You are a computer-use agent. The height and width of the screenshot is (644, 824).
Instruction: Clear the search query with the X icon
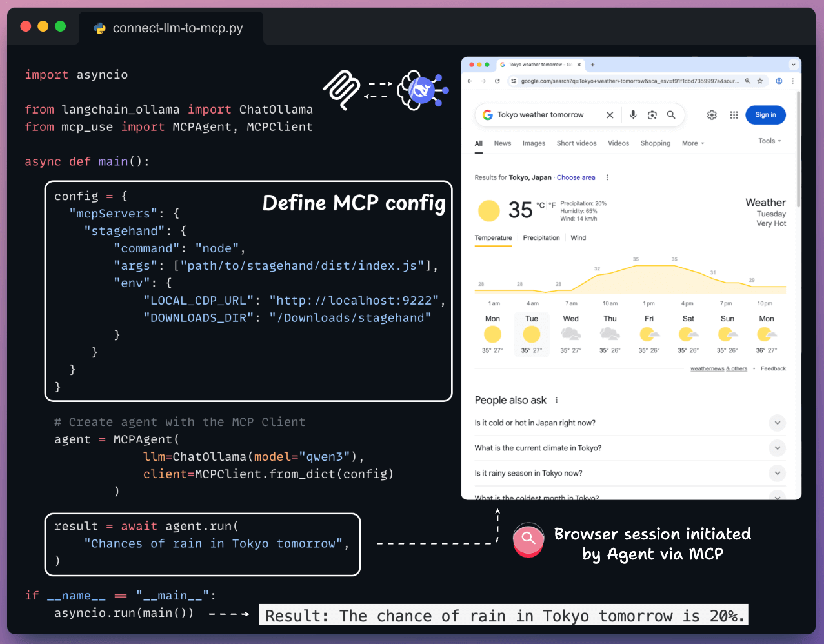coord(610,115)
